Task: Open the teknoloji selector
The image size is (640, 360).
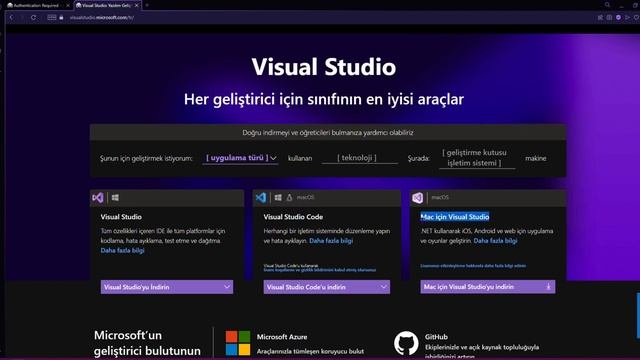Action: [x=360, y=158]
